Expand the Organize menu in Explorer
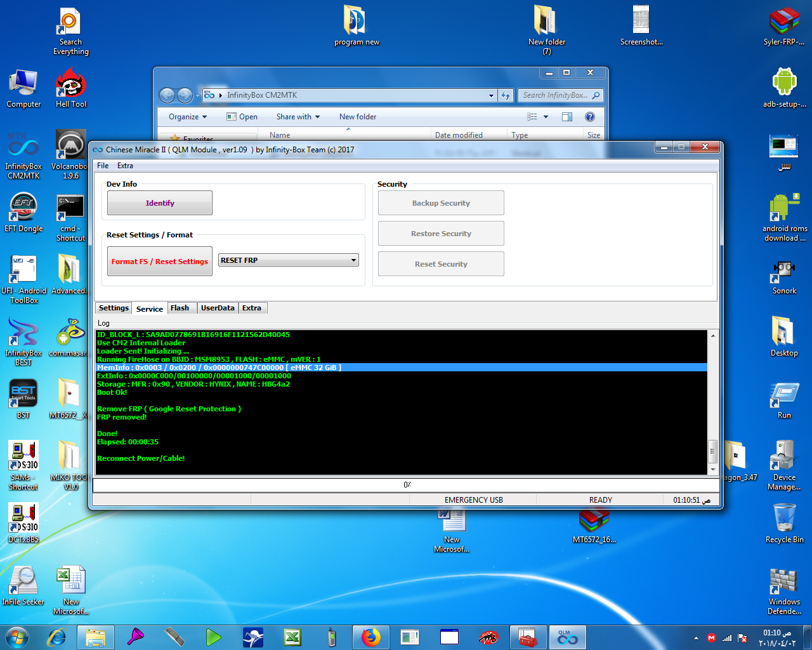Screen dimensions: 812x650 [x=188, y=117]
